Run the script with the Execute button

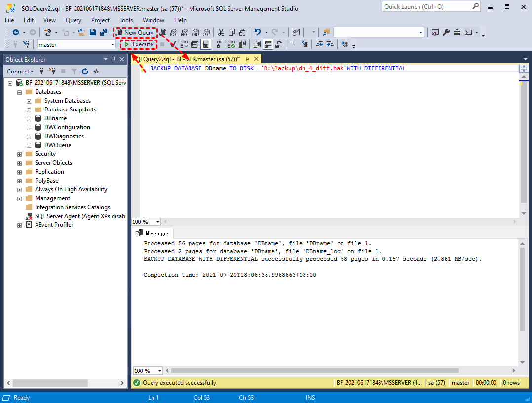[139, 44]
